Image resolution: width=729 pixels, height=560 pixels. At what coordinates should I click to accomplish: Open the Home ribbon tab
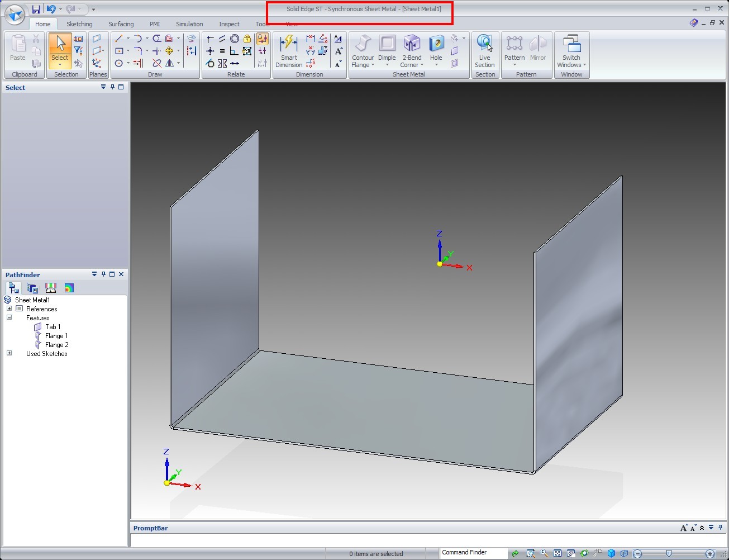(42, 24)
